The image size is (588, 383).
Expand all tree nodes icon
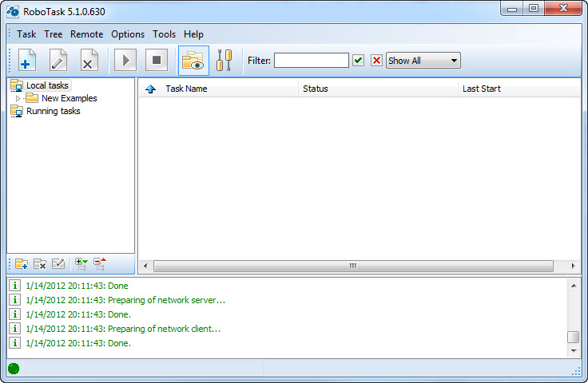[x=81, y=264]
